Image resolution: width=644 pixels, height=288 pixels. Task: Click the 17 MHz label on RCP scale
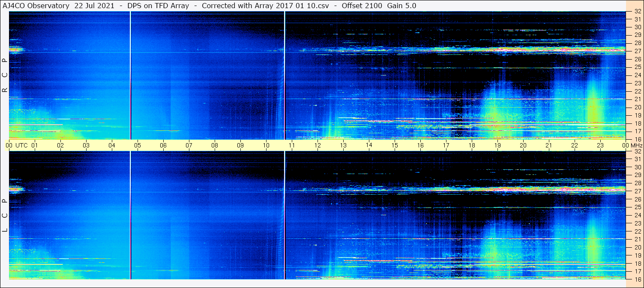point(637,131)
